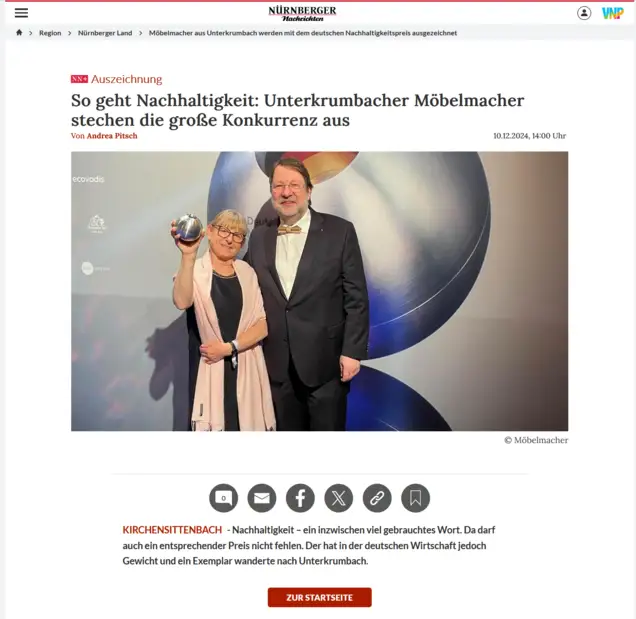Screen dimensions: 636x619
Task: Share the article on X
Action: pyautogui.click(x=339, y=498)
